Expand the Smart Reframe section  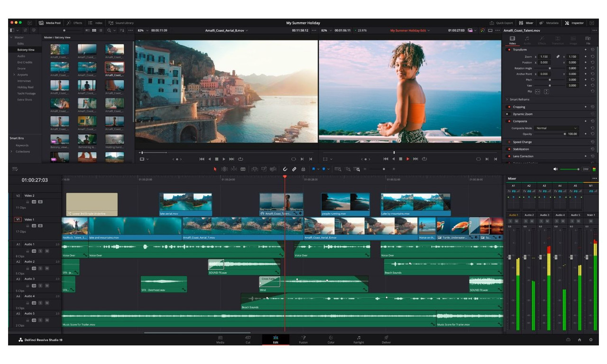(x=507, y=100)
